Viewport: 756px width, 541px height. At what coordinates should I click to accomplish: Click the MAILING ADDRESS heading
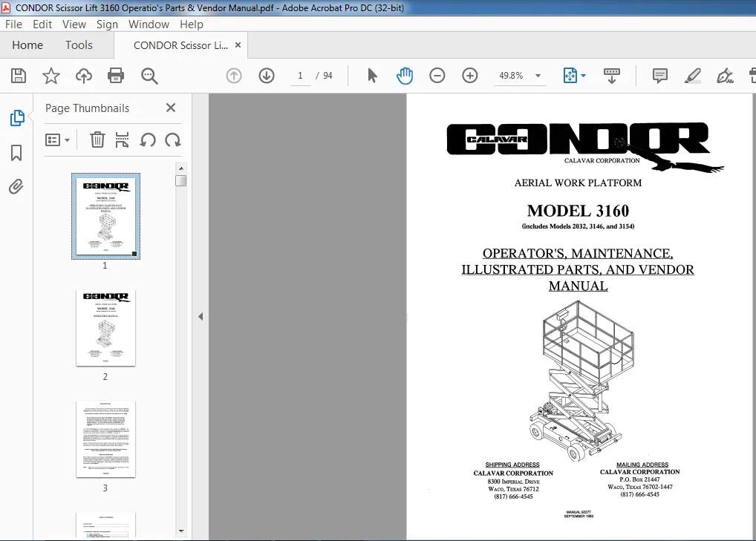tap(642, 465)
